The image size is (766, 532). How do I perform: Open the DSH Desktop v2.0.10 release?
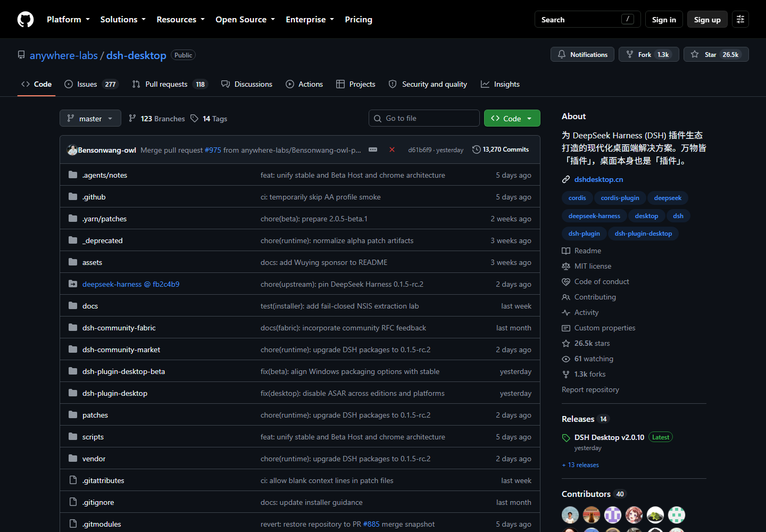(x=609, y=437)
